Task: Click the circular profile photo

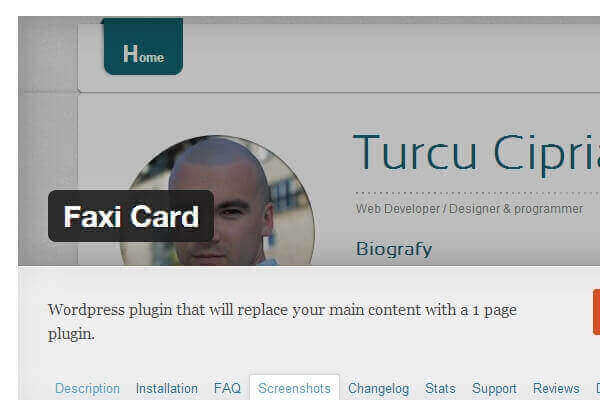Action: click(217, 200)
